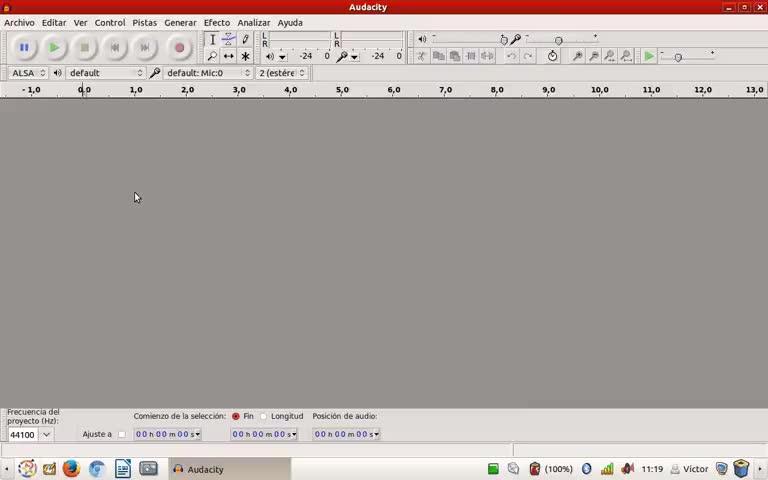
Task: Click the Paste icon in edit toolbar
Action: pos(455,56)
